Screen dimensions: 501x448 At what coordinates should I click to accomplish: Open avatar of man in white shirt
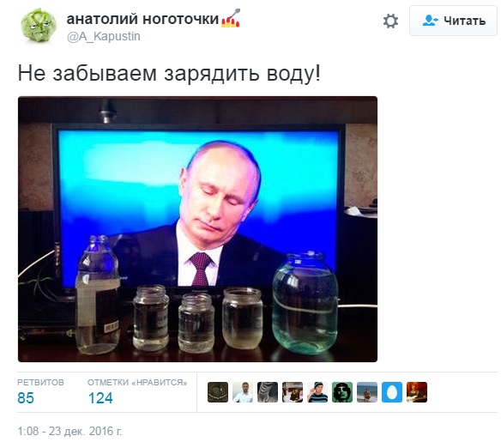coord(243,392)
